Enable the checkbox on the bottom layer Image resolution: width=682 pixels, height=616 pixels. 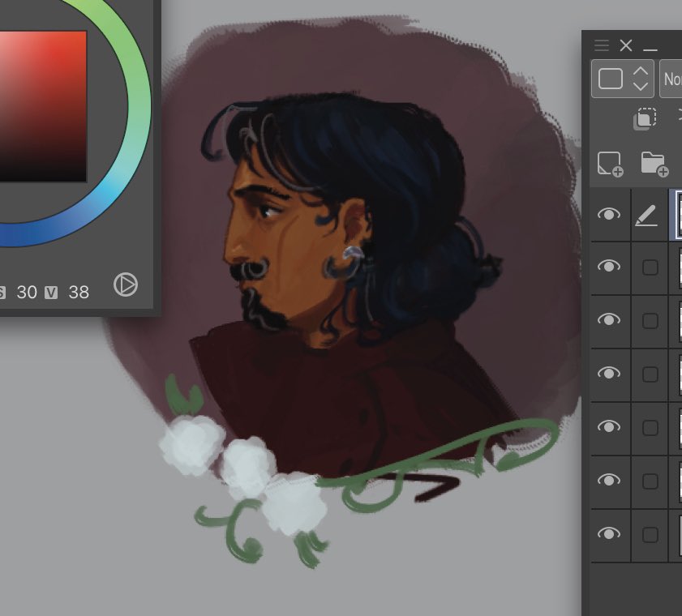[649, 534]
